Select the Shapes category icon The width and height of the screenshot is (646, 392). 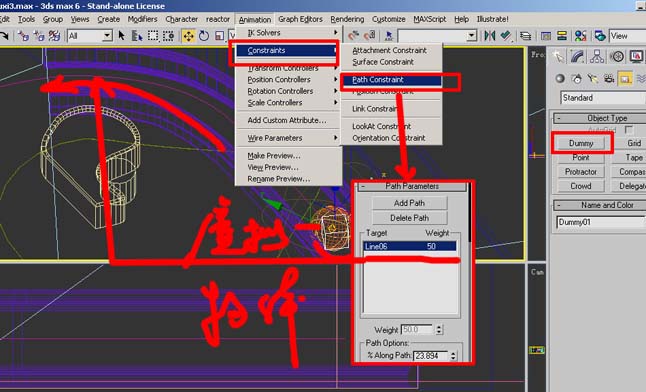coord(576,78)
